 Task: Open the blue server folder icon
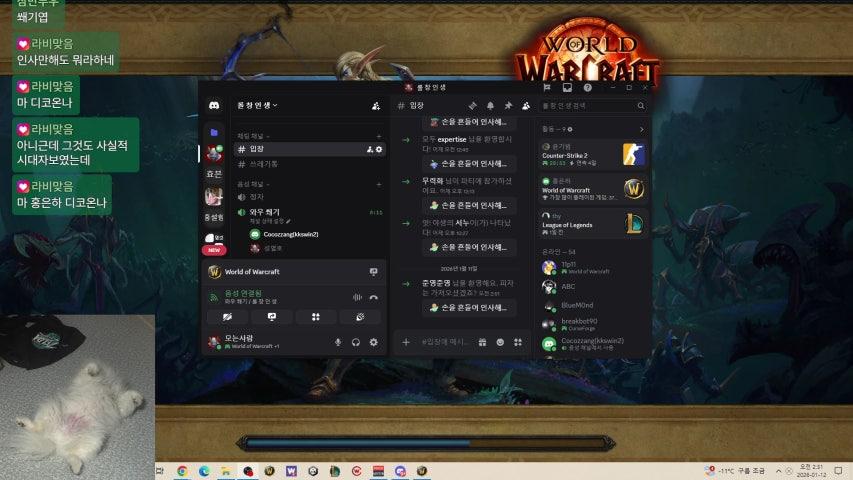[214, 132]
